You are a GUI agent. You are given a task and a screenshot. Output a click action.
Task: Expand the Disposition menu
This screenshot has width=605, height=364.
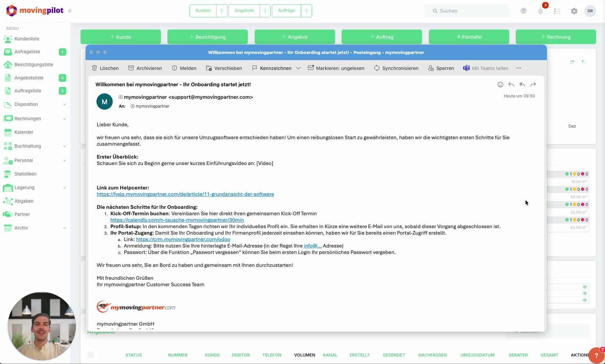click(x=35, y=104)
